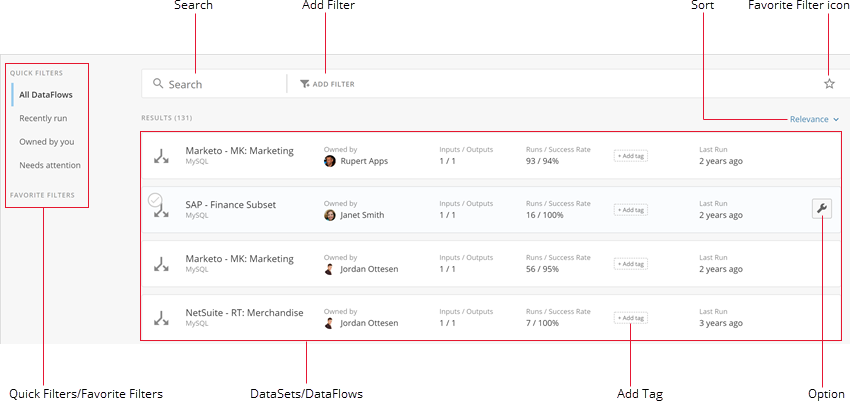Filter by Needs attention
The width and height of the screenshot is (850, 401).
50,165
